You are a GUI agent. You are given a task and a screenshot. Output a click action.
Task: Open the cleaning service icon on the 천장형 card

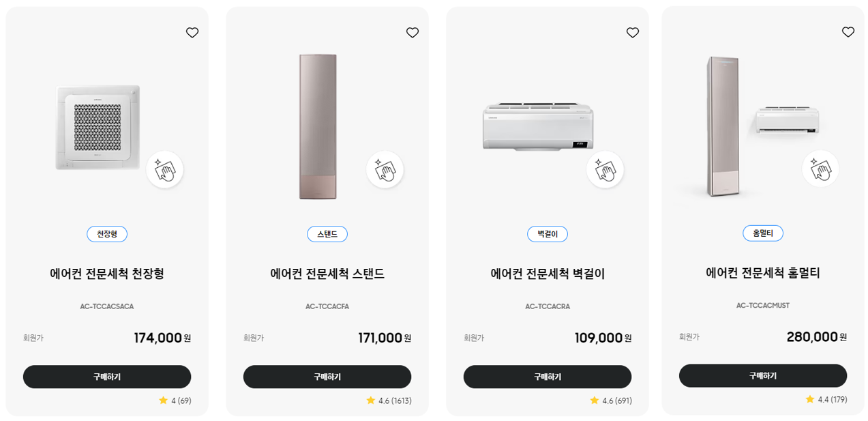(x=164, y=170)
